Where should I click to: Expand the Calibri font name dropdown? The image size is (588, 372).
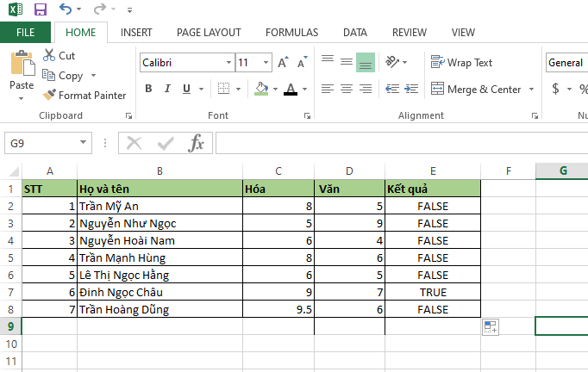click(228, 62)
